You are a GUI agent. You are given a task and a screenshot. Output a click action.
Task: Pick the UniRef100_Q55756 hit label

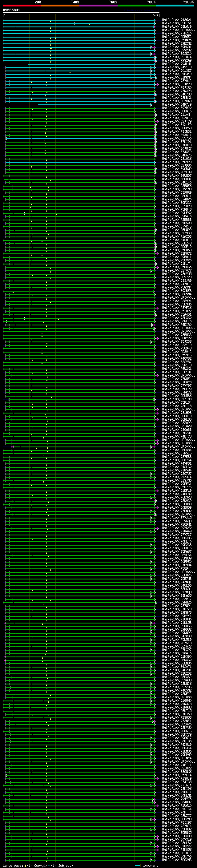point(176,139)
